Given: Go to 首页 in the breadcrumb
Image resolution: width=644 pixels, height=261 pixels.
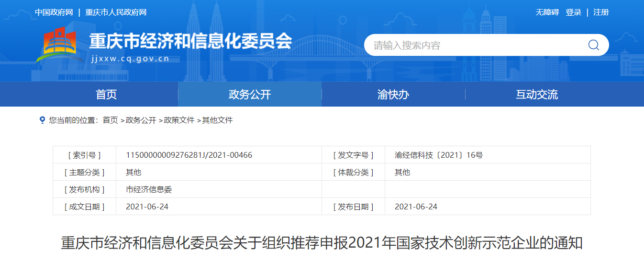Looking at the screenshot, I should click(x=110, y=120).
